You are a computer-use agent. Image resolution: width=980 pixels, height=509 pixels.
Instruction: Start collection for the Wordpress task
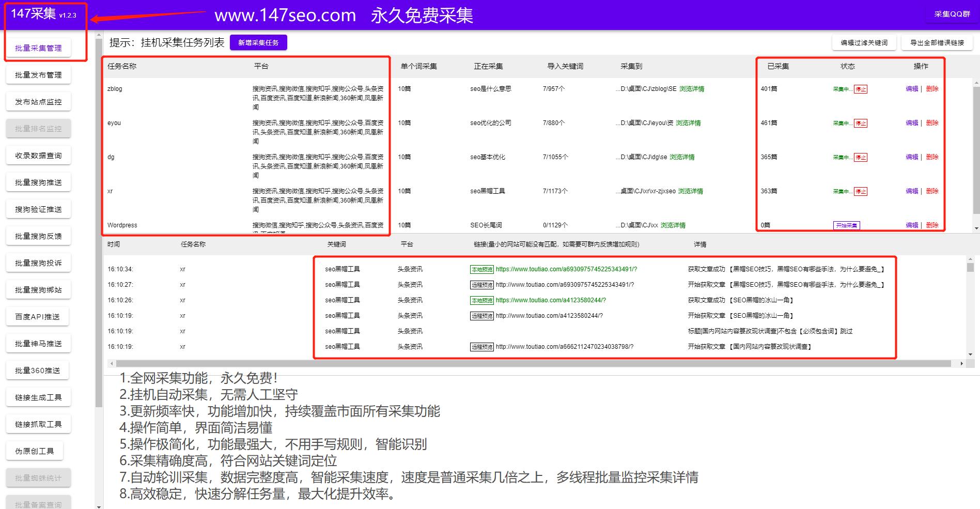pyautogui.click(x=847, y=225)
